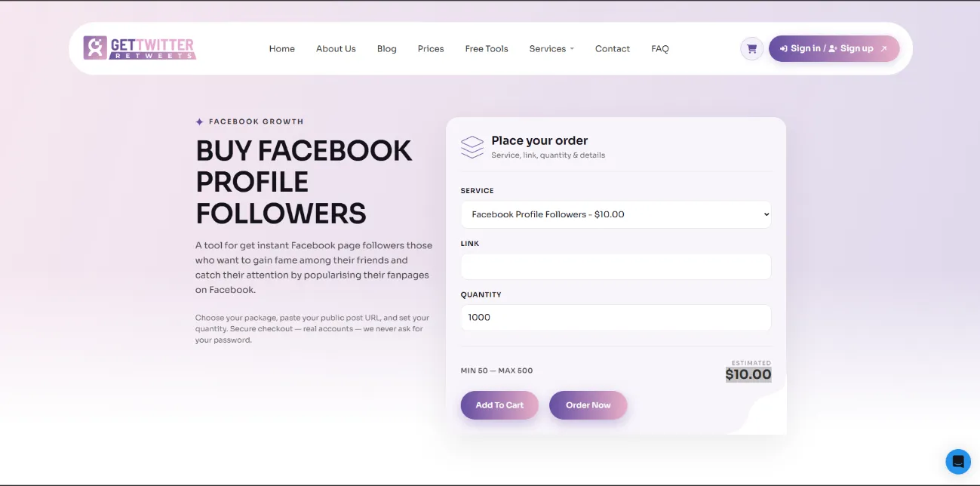The height and width of the screenshot is (486, 980).
Task: View the Prices page
Action: (431, 48)
